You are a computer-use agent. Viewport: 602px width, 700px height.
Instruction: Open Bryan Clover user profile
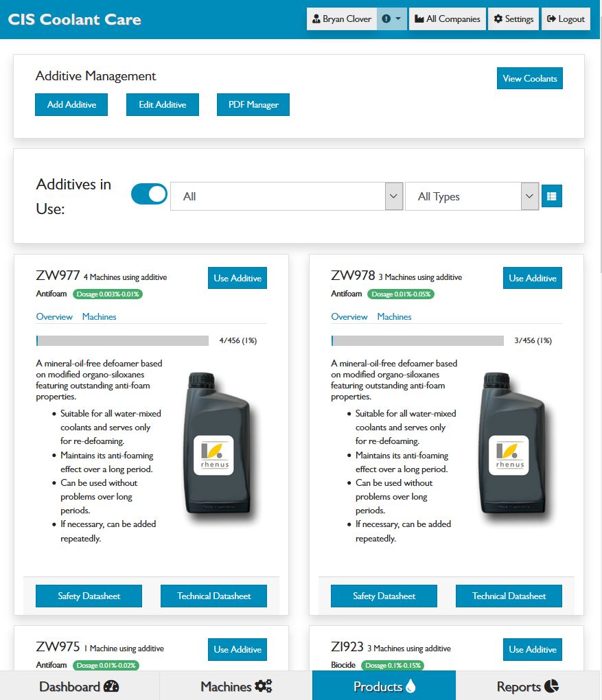point(342,19)
